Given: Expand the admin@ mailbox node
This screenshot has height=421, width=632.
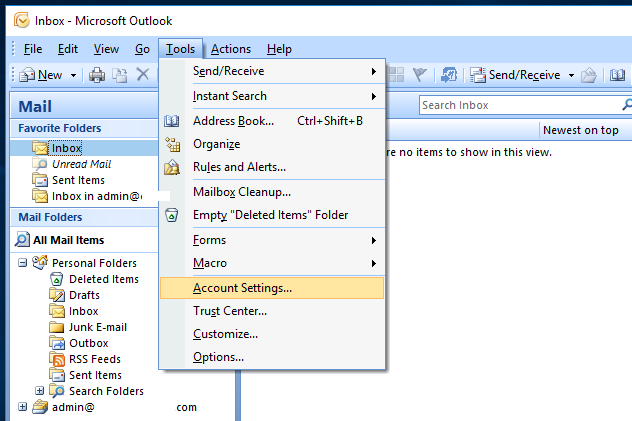Looking at the screenshot, I should [23, 407].
